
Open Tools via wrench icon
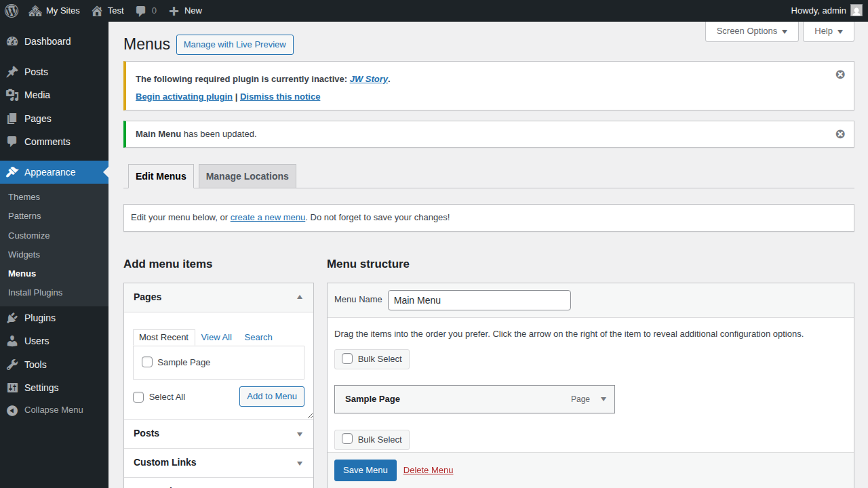click(x=12, y=365)
